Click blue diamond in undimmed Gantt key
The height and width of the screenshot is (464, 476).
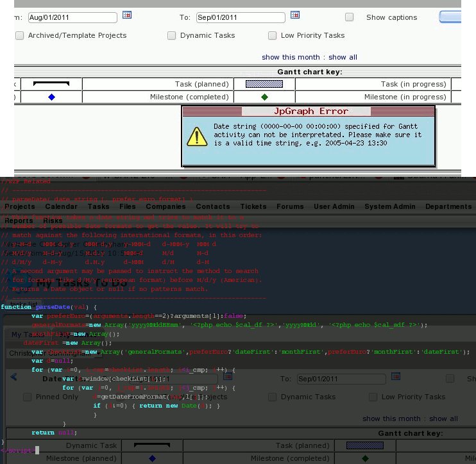point(51,97)
